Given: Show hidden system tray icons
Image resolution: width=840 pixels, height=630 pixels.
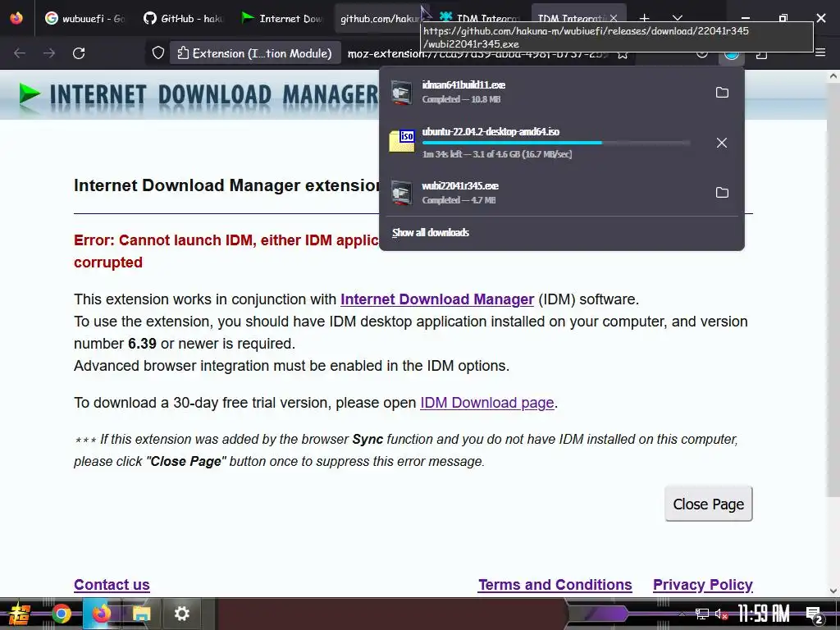Looking at the screenshot, I should (x=682, y=614).
